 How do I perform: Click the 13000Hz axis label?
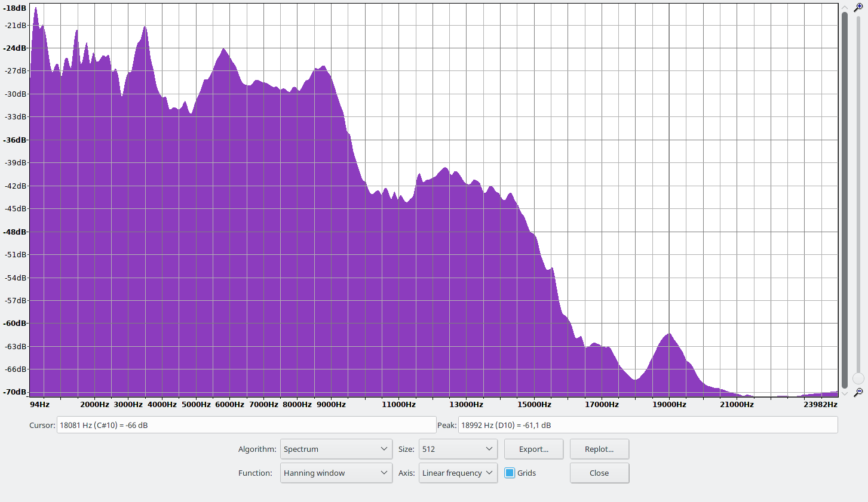(466, 404)
